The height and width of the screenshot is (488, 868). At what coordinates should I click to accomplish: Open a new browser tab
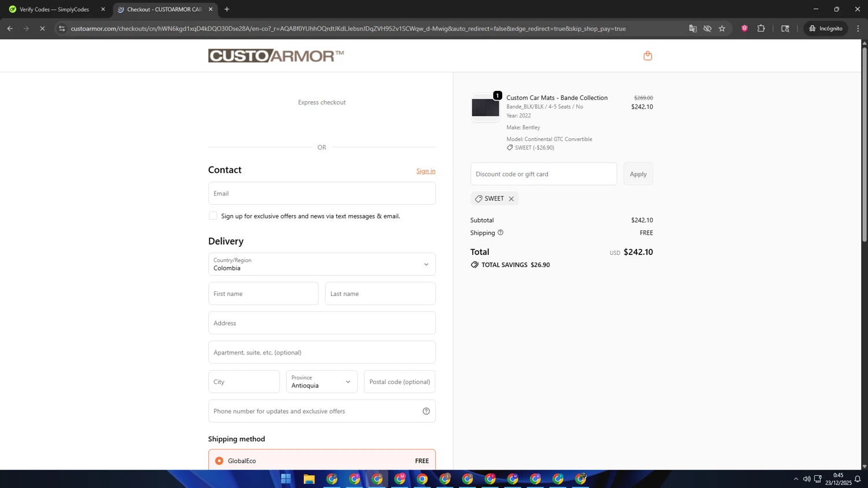click(x=227, y=9)
